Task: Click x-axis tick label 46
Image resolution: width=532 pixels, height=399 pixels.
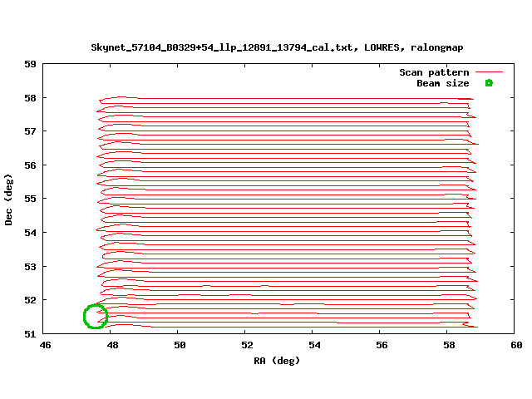Action: (45, 346)
